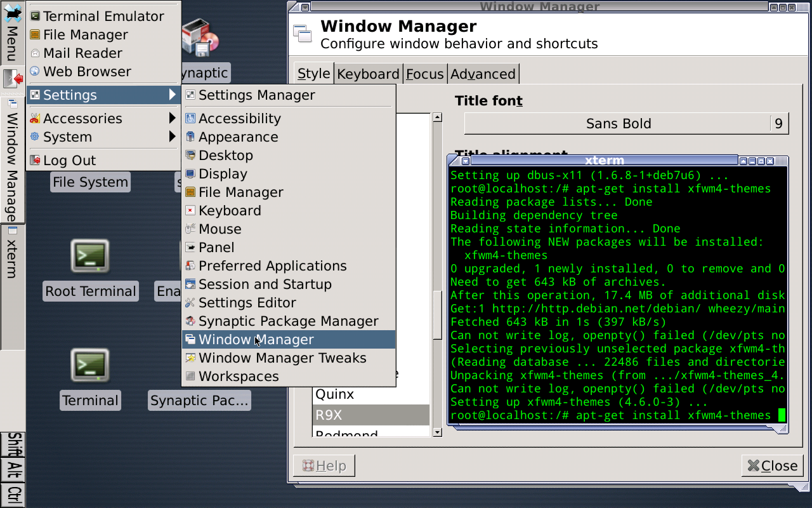Launch the Terminal desktop icon
Screen dimensions: 812x508
[x=90, y=376]
